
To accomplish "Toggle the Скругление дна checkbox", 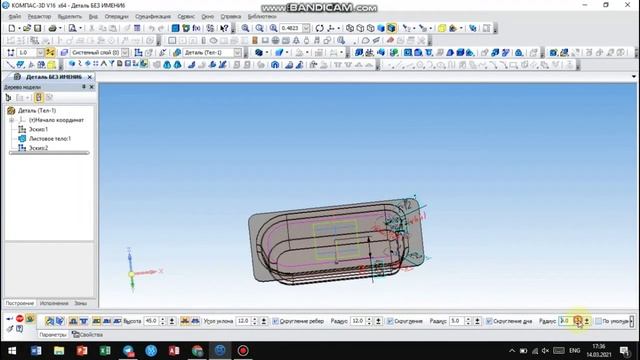I will (x=489, y=321).
